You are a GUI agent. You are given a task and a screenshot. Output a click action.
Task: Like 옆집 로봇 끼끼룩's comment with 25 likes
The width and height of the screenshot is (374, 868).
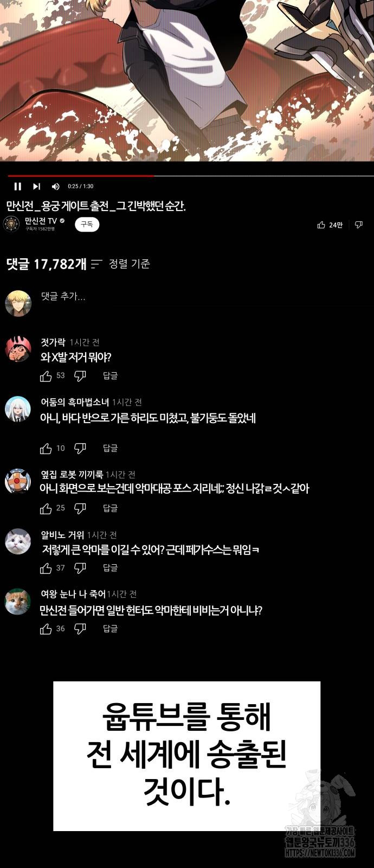[46, 508]
